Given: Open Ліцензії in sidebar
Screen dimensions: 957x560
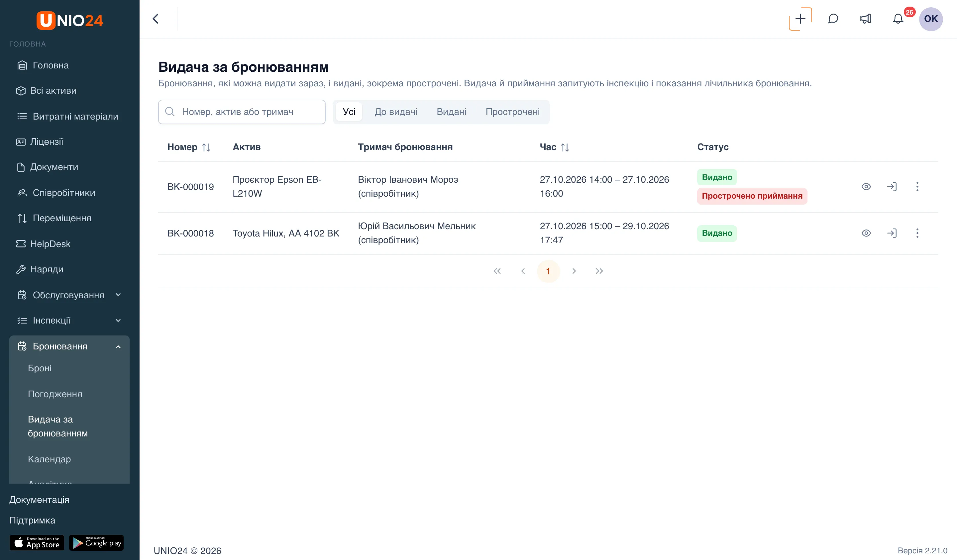Looking at the screenshot, I should click(x=69, y=141).
